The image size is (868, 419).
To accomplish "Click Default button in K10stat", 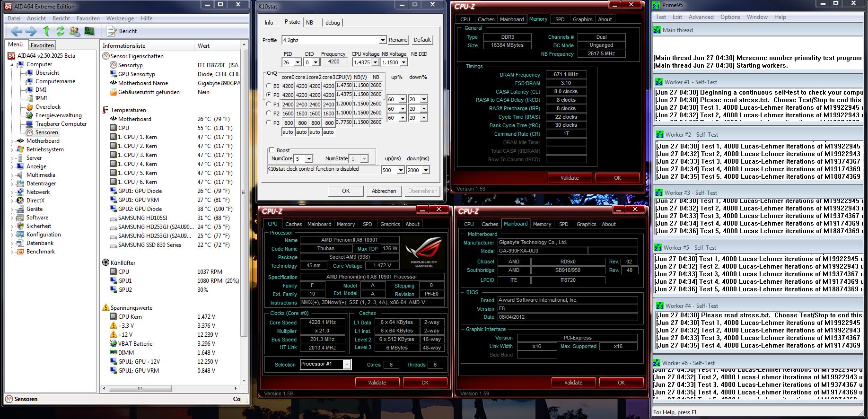I will pos(422,40).
